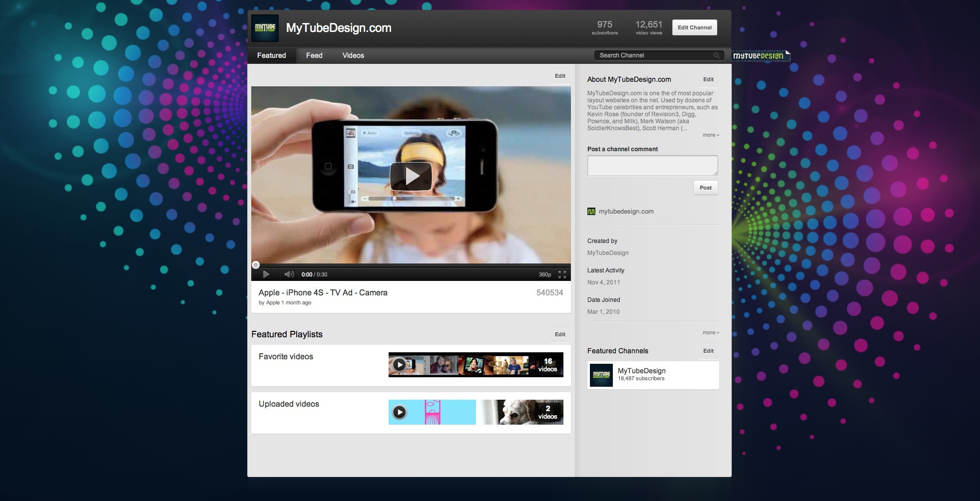Click the pink bridge video thumbnail
The image size is (980, 501).
[x=432, y=412]
